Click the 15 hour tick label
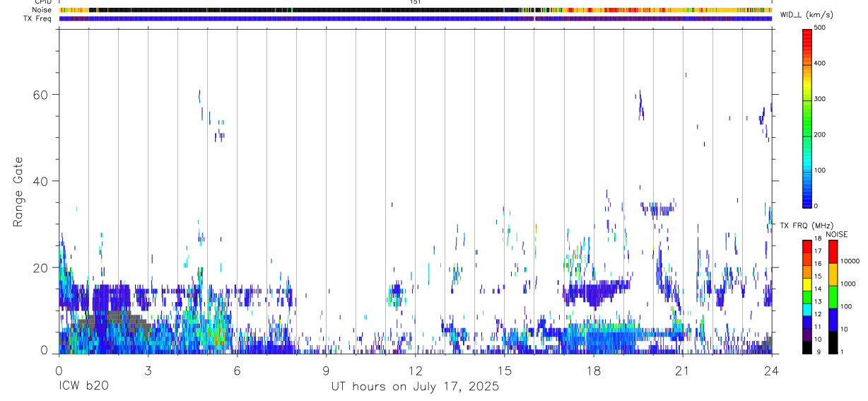The height and width of the screenshot is (401, 868). coord(504,370)
